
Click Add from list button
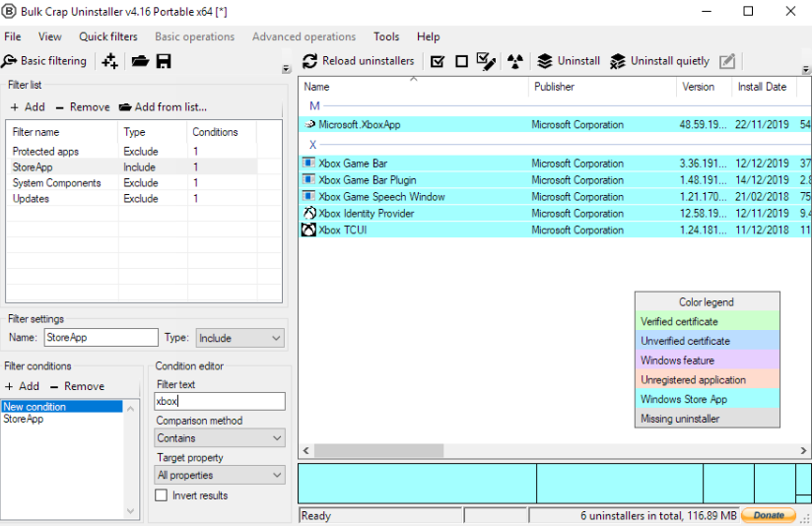coord(163,107)
